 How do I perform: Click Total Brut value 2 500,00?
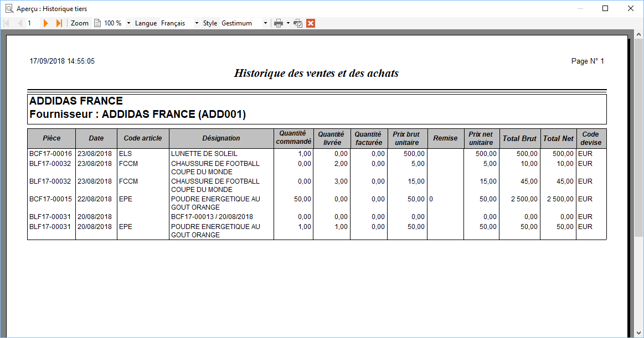click(524, 199)
